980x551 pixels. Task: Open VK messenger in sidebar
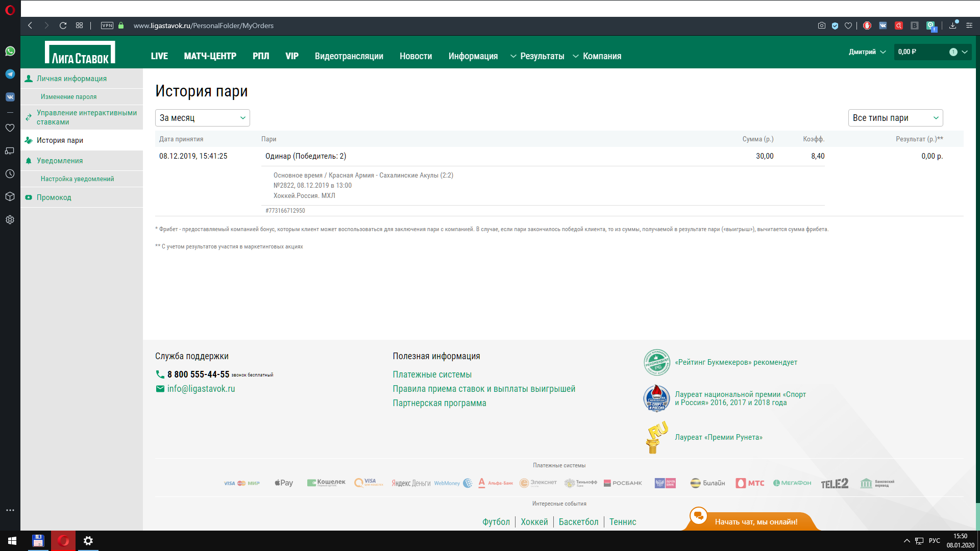pyautogui.click(x=10, y=97)
